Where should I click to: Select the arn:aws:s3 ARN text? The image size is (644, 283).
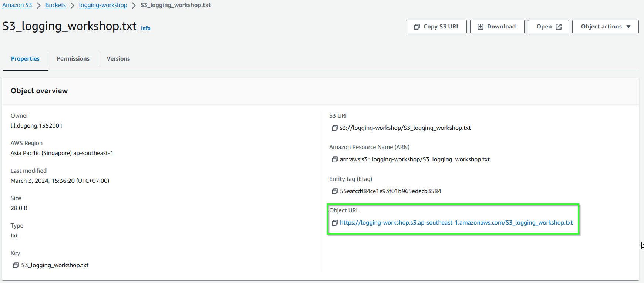click(415, 159)
